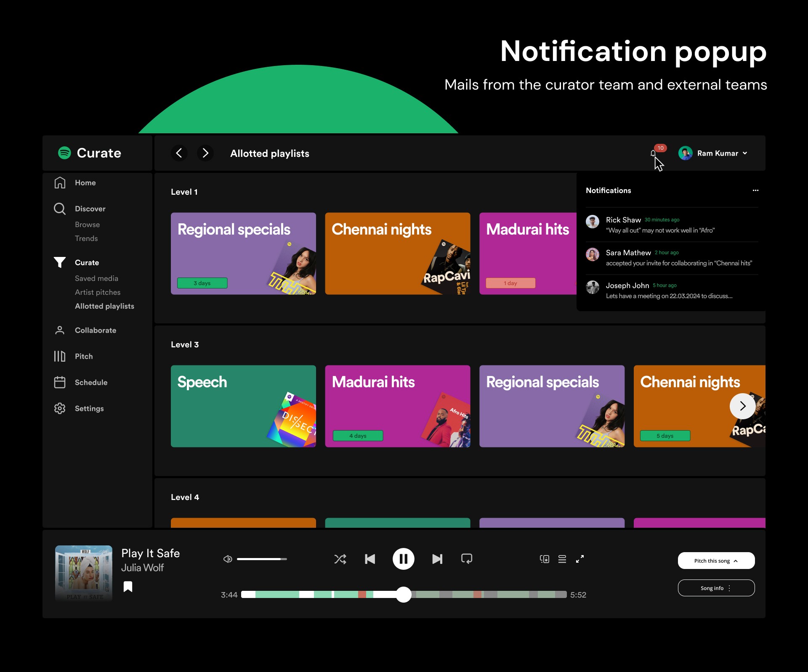Open Artist pitches in sidebar
The width and height of the screenshot is (808, 672).
click(98, 292)
